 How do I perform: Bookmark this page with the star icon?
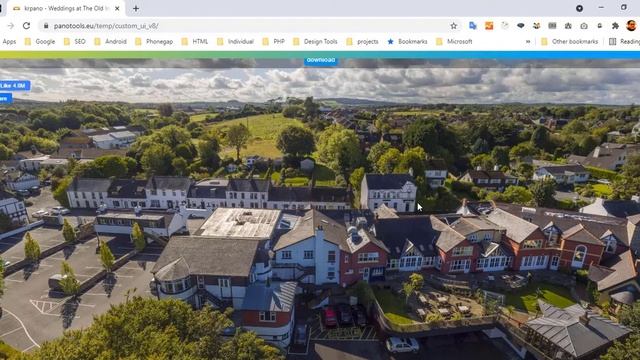click(453, 26)
